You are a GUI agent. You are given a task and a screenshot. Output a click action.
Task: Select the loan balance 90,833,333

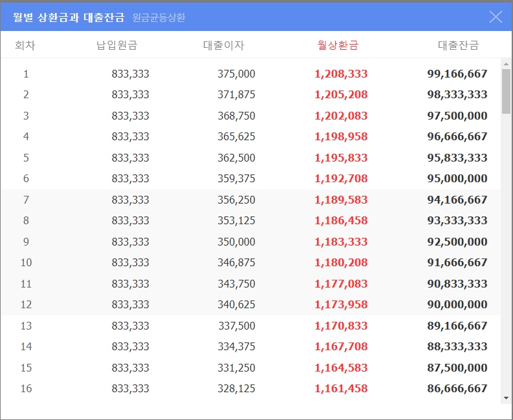tap(457, 284)
